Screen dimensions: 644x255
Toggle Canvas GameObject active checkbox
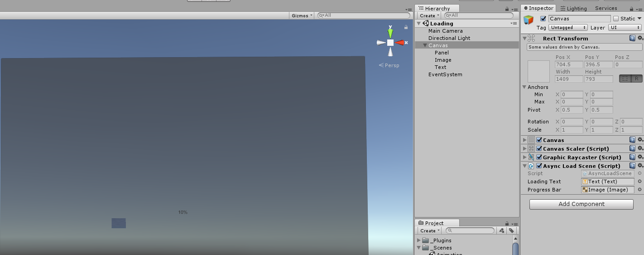pyautogui.click(x=543, y=19)
